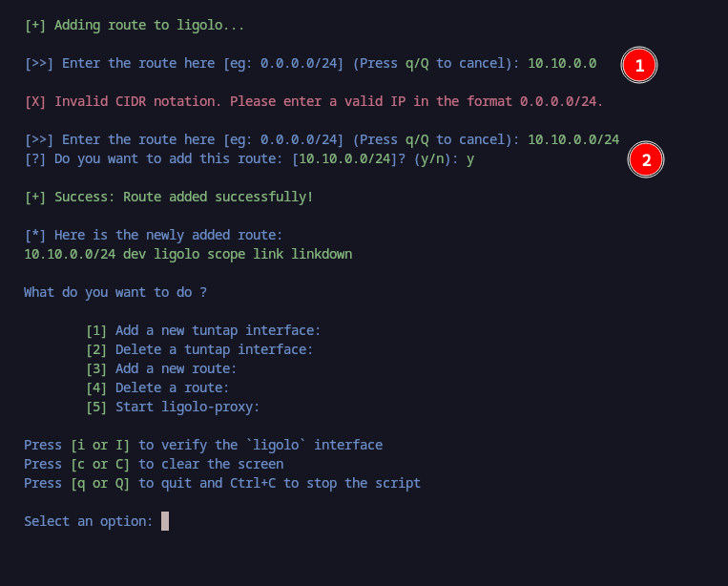
Task: Click the route output line with linkdown
Action: [188, 255]
